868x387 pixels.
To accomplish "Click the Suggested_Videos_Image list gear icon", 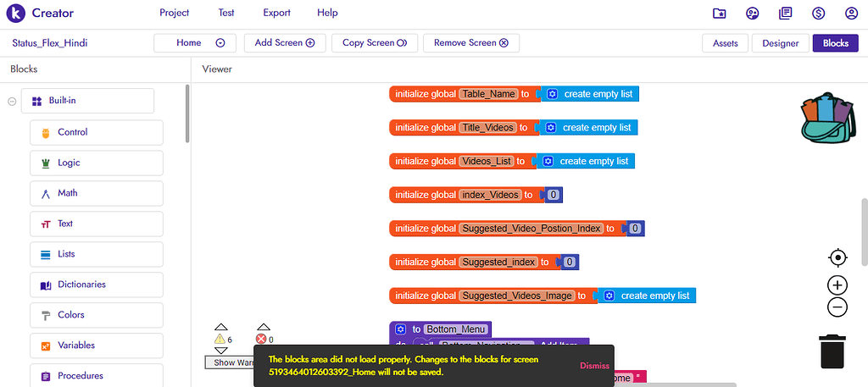I will click(x=609, y=296).
